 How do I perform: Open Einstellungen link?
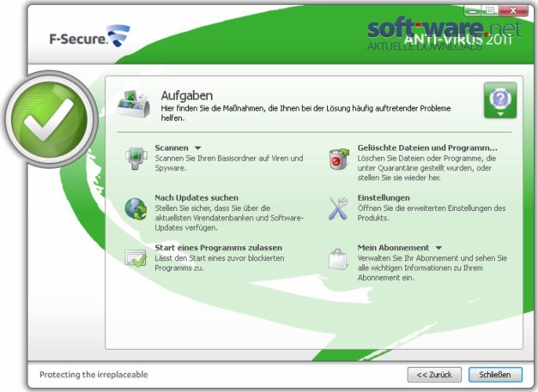[384, 198]
